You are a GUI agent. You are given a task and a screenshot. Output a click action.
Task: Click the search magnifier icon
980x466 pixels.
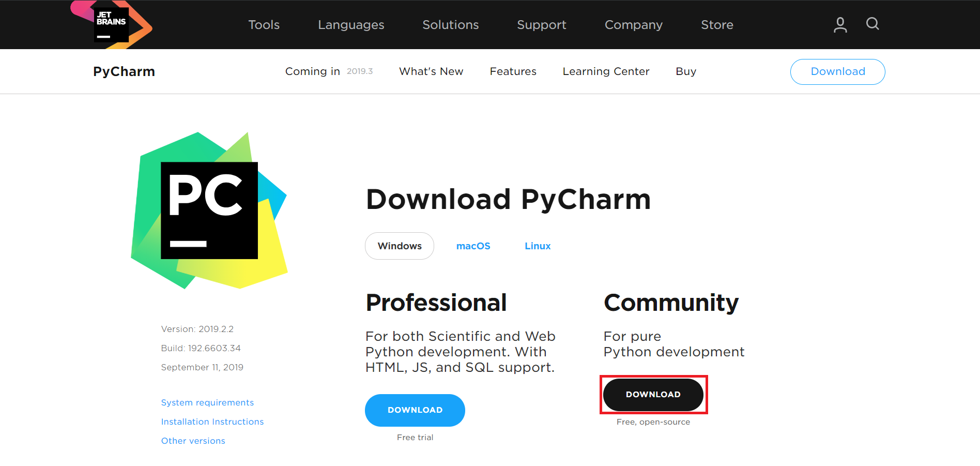[x=872, y=24]
